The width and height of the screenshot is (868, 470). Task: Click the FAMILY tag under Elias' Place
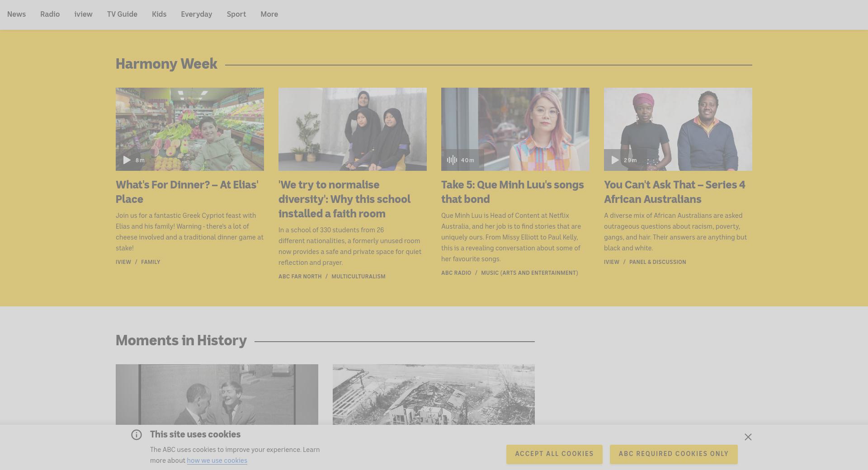[151, 262]
